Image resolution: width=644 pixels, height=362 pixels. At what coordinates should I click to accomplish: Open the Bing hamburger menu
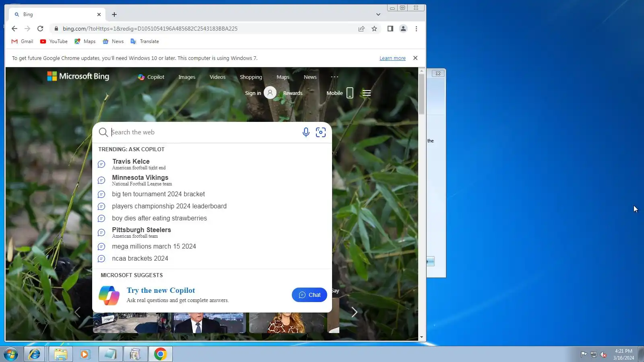pos(367,93)
